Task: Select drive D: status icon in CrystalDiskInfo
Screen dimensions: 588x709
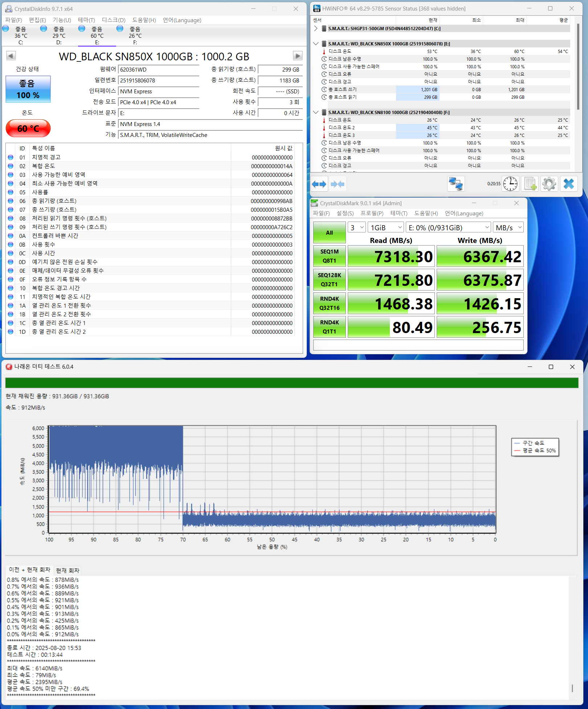Action: [44, 29]
